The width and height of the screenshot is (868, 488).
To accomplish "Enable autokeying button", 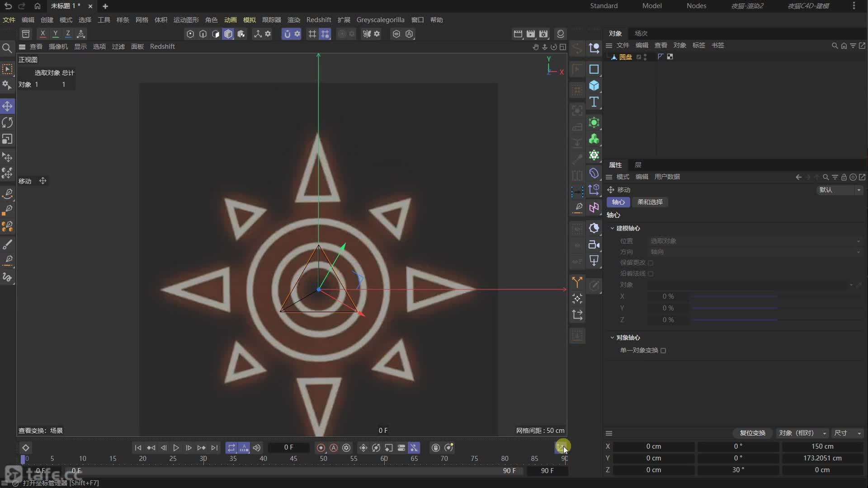I will 334,448.
